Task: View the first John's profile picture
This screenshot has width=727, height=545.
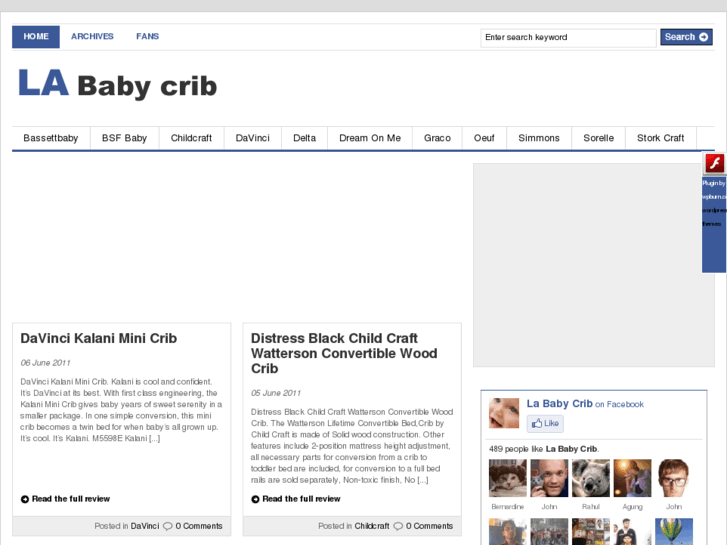Action: [x=549, y=478]
